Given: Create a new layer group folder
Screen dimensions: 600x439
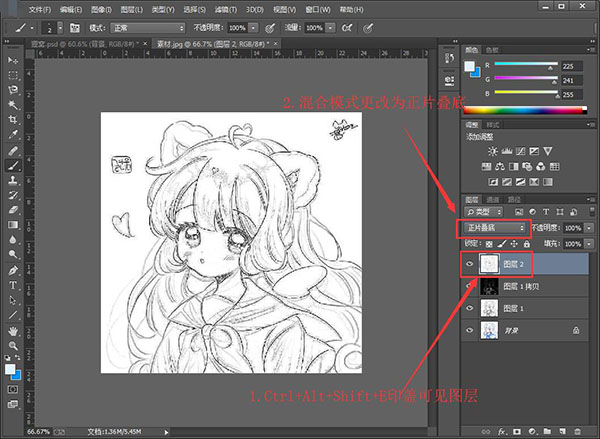Looking at the screenshot, I should click(547, 431).
